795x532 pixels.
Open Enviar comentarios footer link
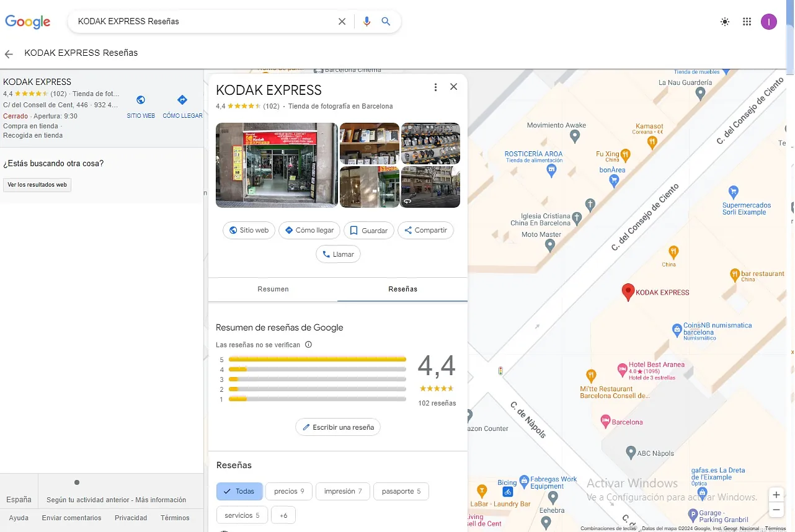pyautogui.click(x=71, y=518)
